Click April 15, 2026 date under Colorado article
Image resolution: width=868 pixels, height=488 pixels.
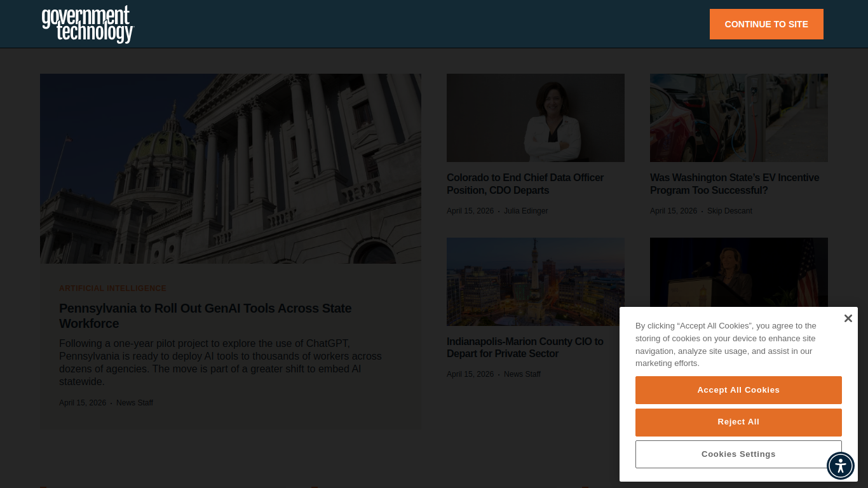click(470, 211)
